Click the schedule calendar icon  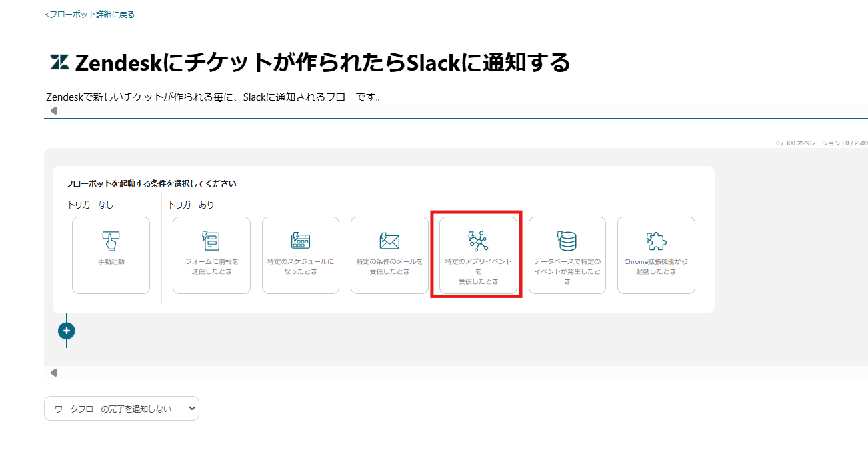pyautogui.click(x=301, y=241)
